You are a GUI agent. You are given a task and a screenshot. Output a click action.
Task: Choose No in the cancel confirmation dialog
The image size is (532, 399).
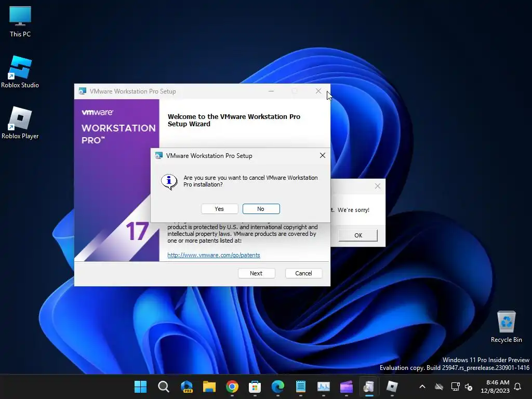click(x=261, y=209)
